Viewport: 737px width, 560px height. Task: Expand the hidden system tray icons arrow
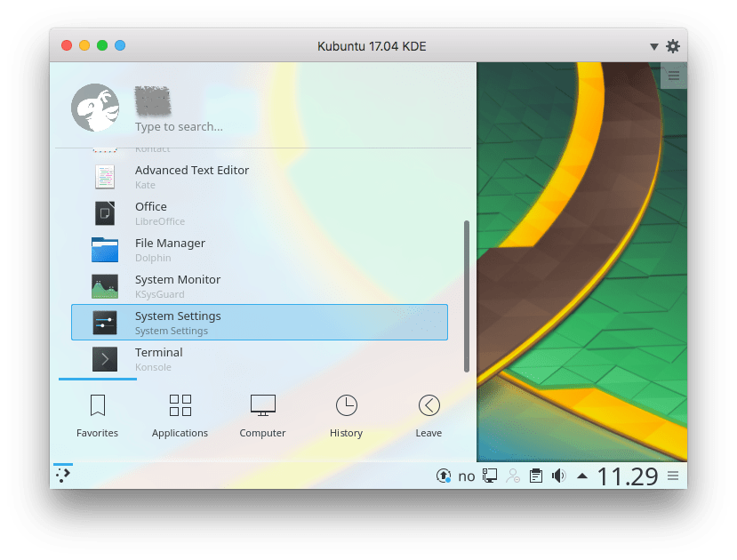point(582,476)
